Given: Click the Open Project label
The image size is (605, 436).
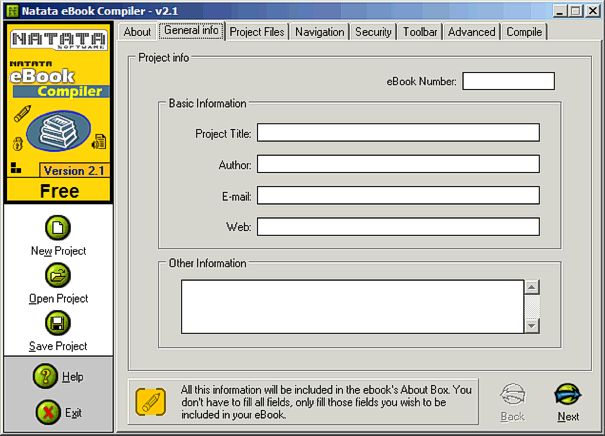Looking at the screenshot, I should pyautogui.click(x=59, y=299).
